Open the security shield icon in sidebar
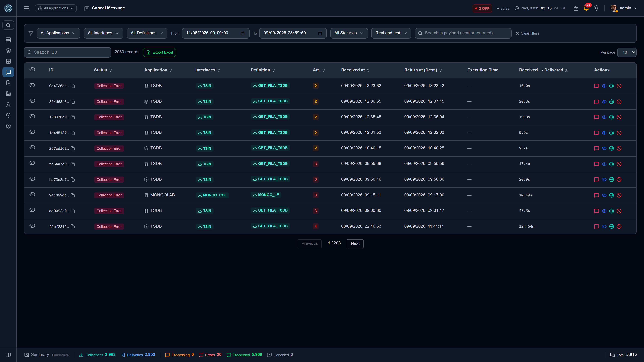Viewport: 644px width, 362px height. click(8, 115)
